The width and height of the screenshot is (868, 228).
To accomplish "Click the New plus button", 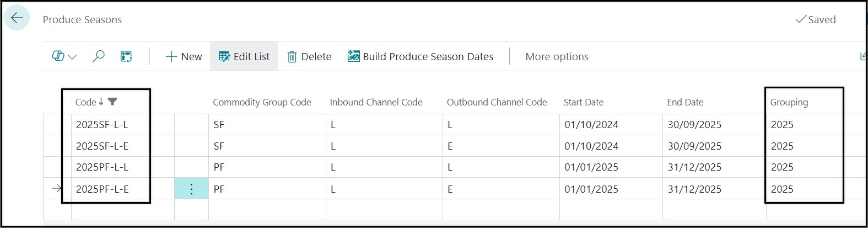I will tap(184, 56).
